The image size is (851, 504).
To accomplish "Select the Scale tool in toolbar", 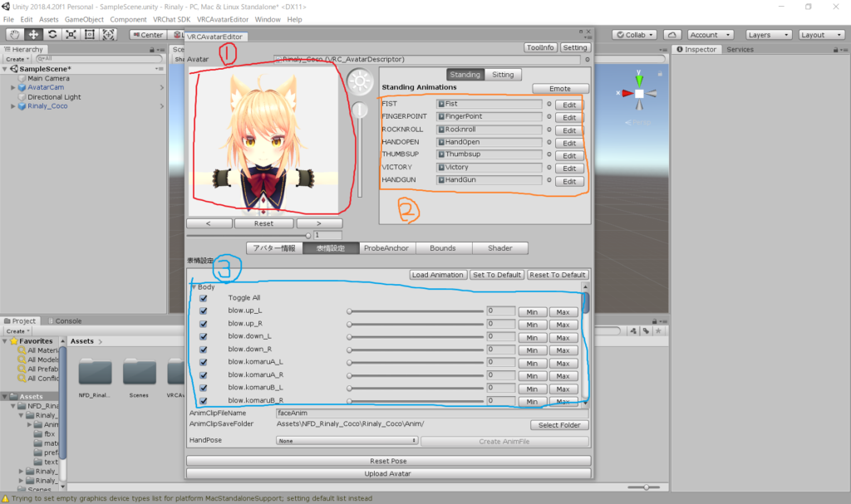I will pos(71,34).
